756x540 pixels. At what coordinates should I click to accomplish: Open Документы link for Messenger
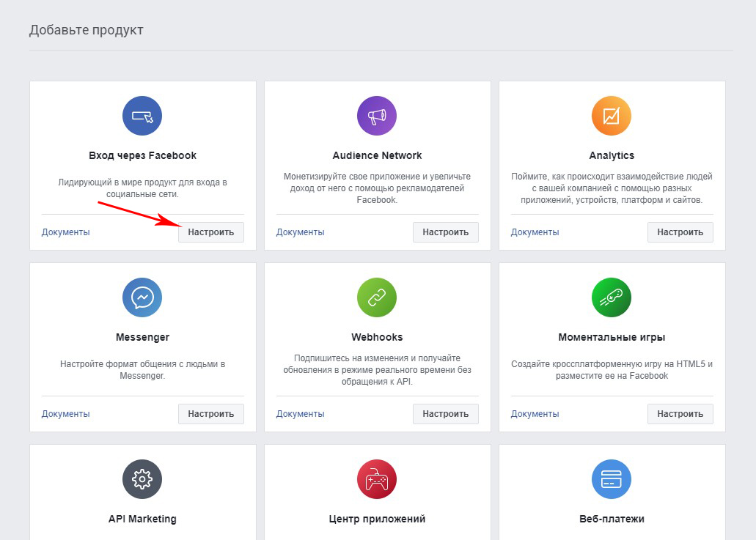(x=65, y=414)
